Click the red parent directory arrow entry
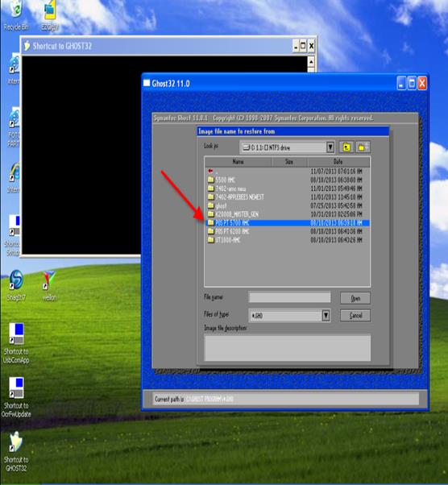 coord(210,171)
